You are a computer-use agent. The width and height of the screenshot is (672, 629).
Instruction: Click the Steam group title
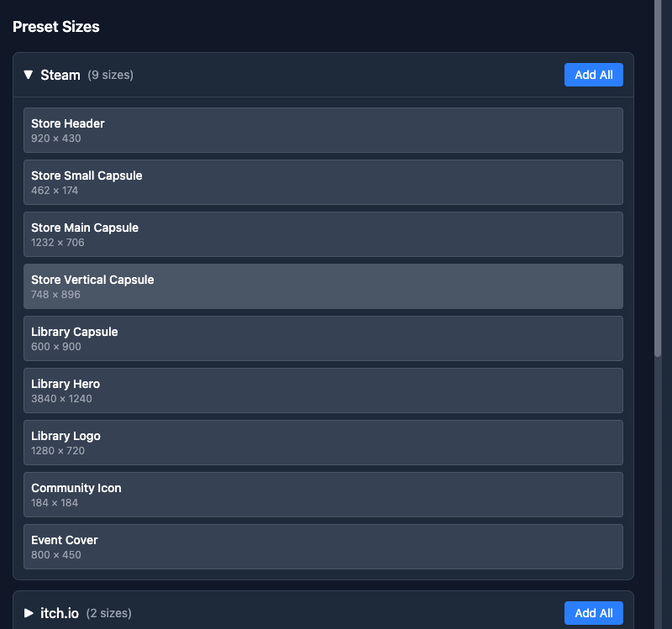[x=60, y=76]
